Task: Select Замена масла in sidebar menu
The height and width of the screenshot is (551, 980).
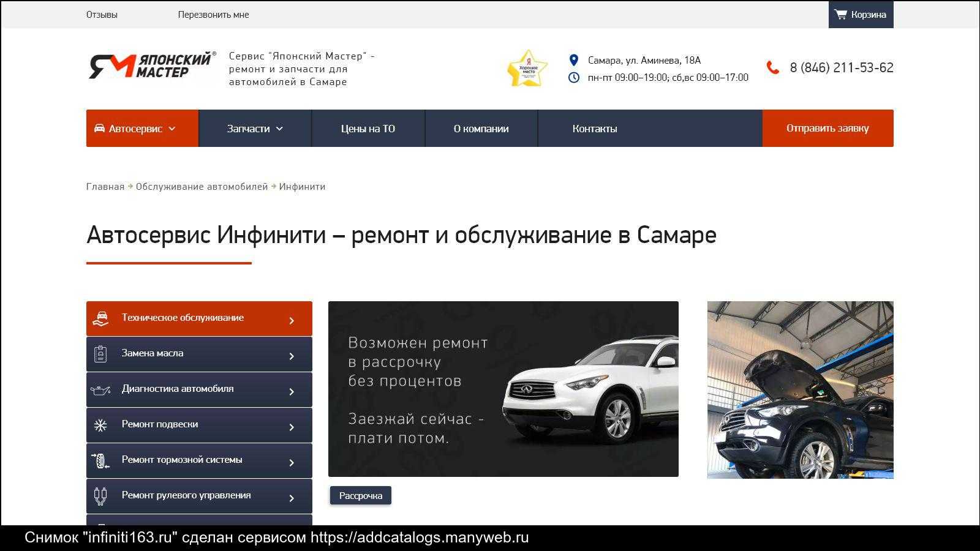Action: pyautogui.click(x=199, y=354)
